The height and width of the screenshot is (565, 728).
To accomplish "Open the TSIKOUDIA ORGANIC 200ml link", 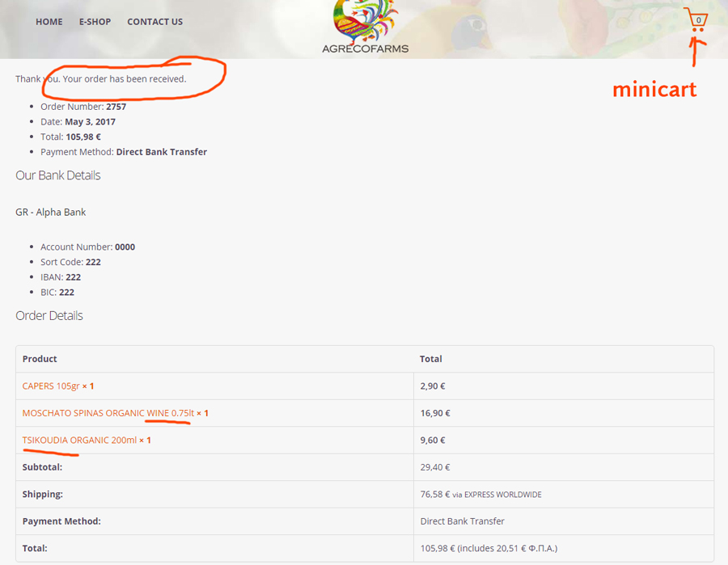I will tap(79, 441).
